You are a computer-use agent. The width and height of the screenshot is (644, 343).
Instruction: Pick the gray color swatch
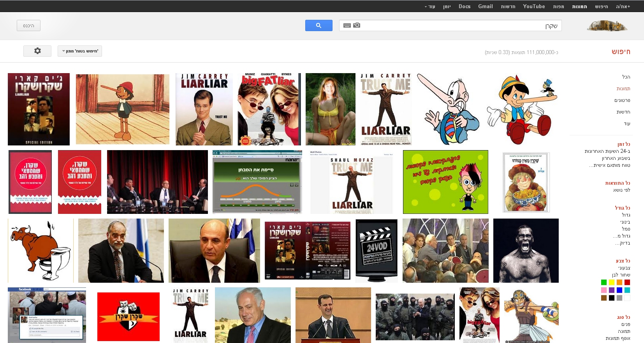(619, 298)
